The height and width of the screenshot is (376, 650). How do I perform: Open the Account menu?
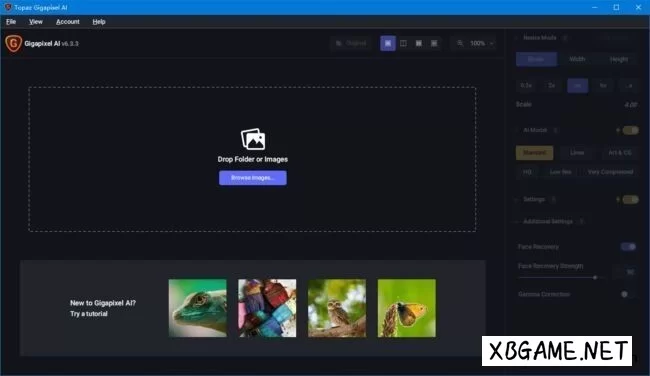click(68, 22)
